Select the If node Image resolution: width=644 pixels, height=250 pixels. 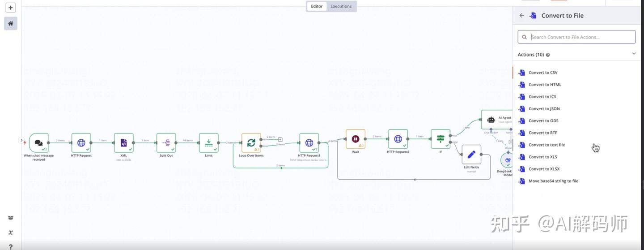coord(441,139)
